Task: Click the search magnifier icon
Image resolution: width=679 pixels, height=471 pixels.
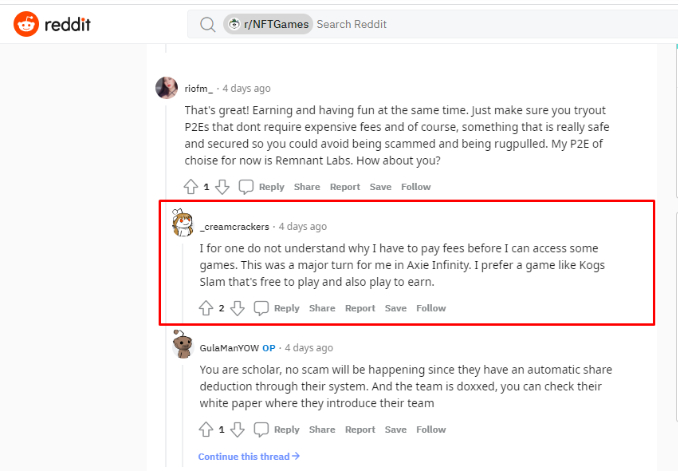Action: pos(207,24)
